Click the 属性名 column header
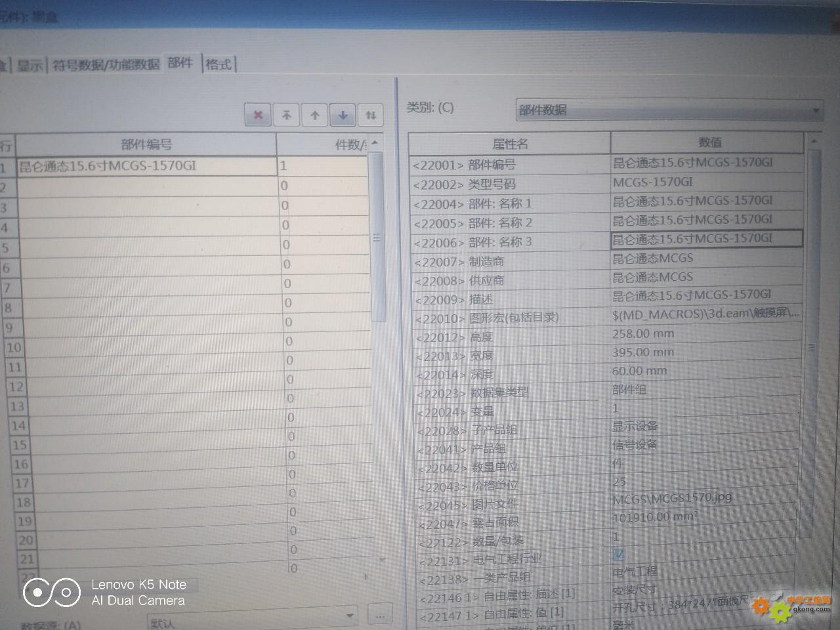Screen dimensions: 840x630 [x=510, y=144]
